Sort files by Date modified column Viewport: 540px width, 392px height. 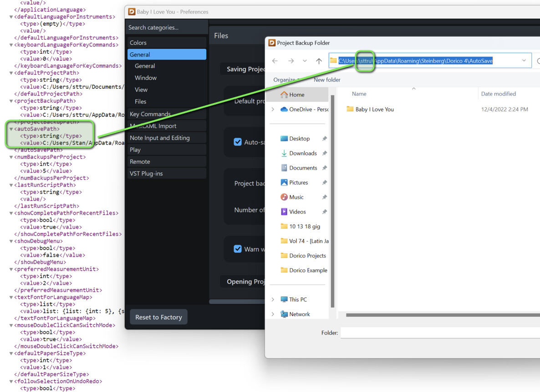tap(498, 94)
